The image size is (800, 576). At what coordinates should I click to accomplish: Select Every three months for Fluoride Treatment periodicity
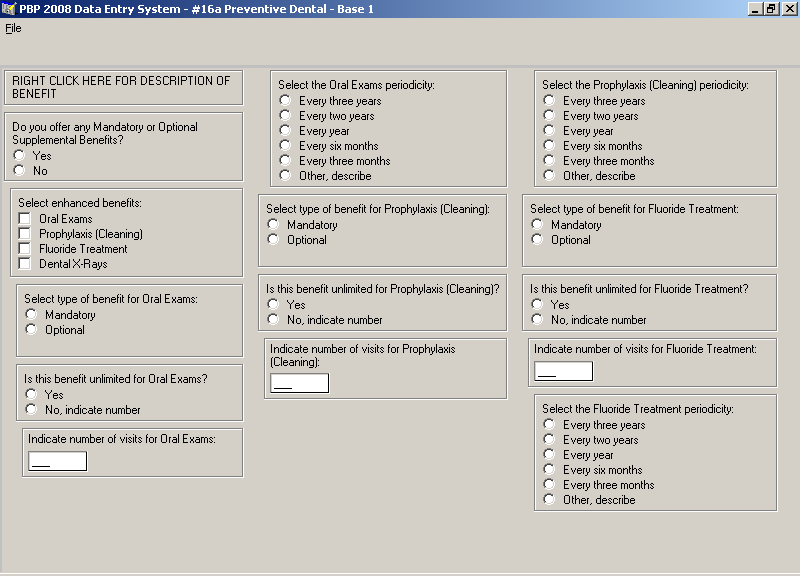click(x=549, y=485)
